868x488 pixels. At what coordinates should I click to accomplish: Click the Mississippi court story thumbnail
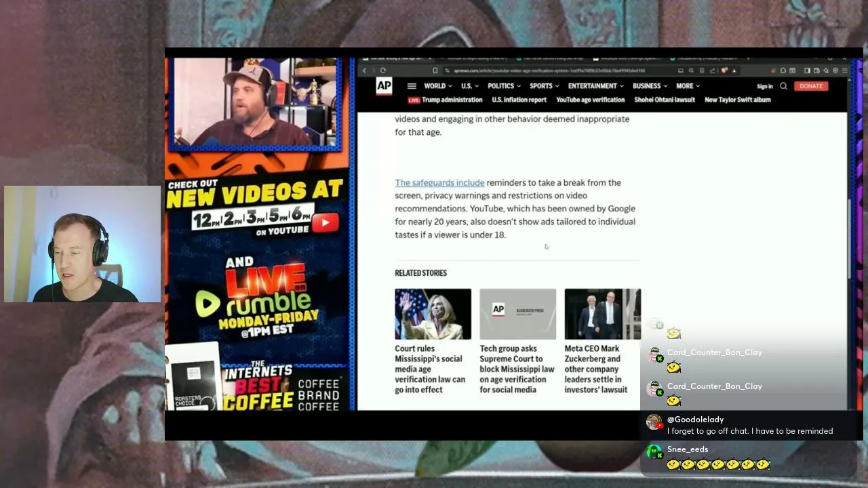coord(433,314)
